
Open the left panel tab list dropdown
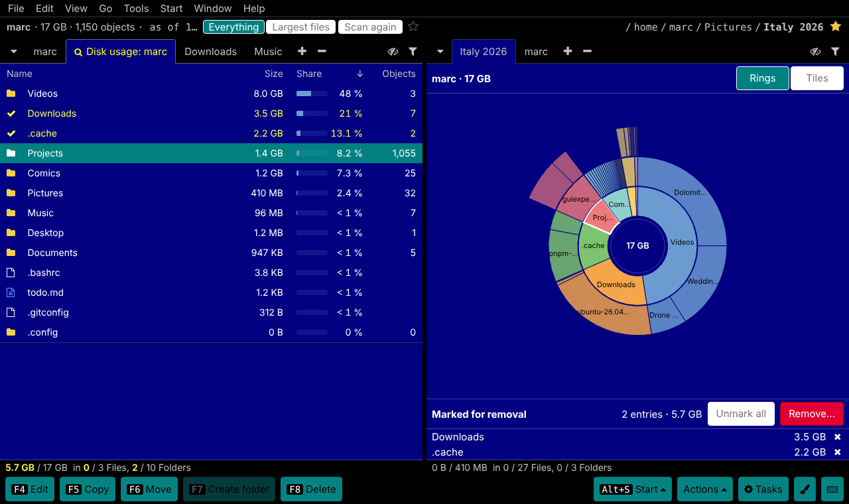14,52
